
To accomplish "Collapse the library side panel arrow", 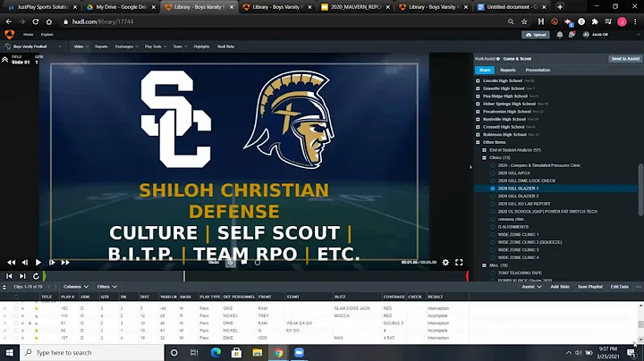I will (x=470, y=167).
